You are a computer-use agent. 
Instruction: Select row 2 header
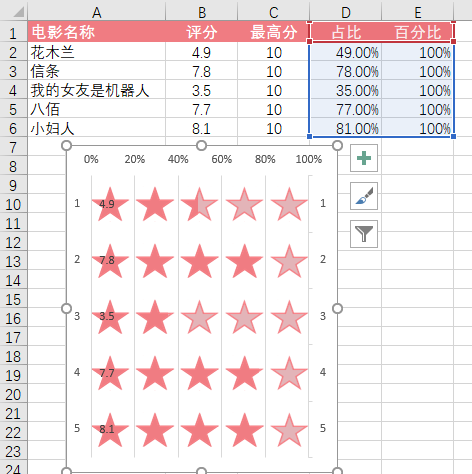pos(13,52)
